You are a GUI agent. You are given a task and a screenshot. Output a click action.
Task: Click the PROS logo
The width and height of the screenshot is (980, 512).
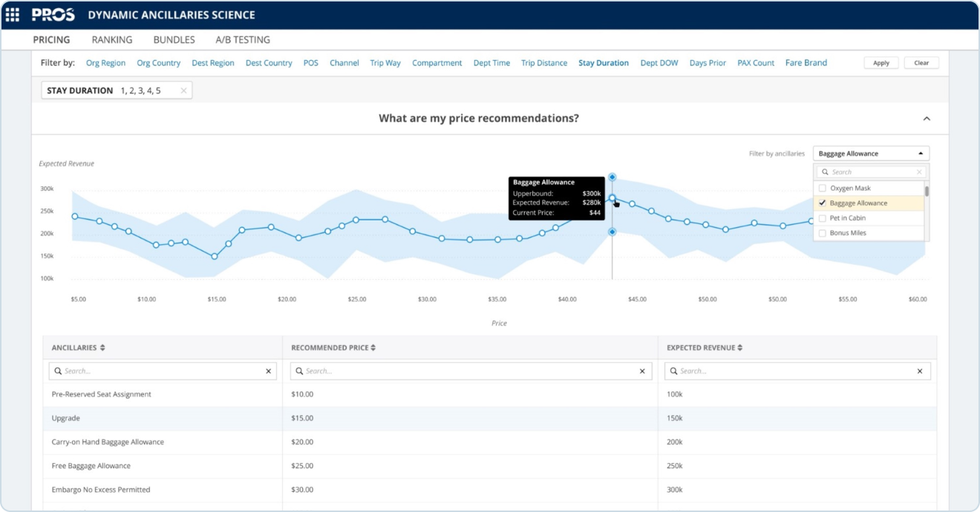[x=53, y=15]
